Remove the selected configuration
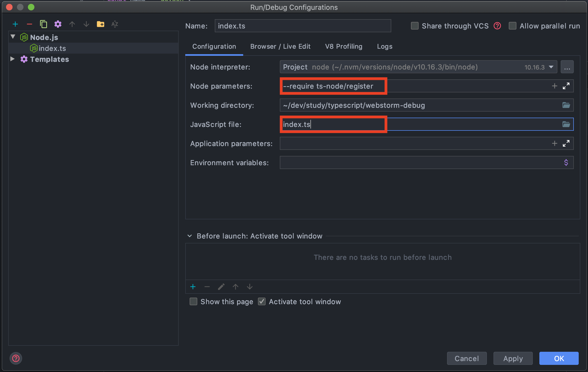This screenshot has width=588, height=372. (x=30, y=24)
